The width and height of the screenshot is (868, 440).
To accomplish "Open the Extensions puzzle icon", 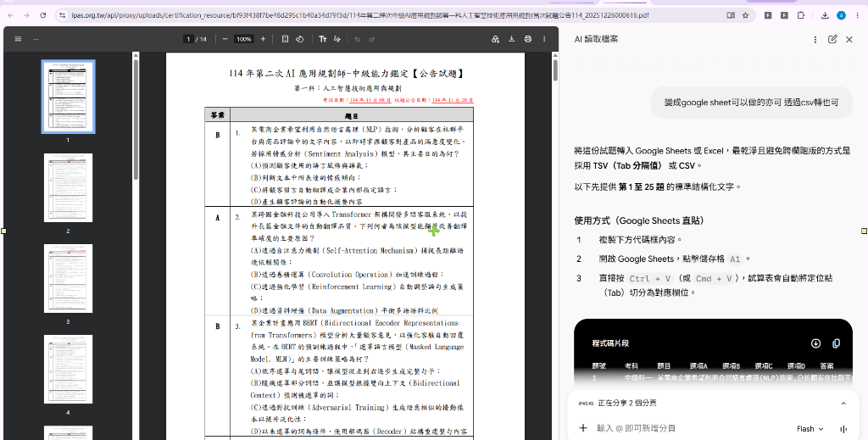I will pyautogui.click(x=800, y=15).
